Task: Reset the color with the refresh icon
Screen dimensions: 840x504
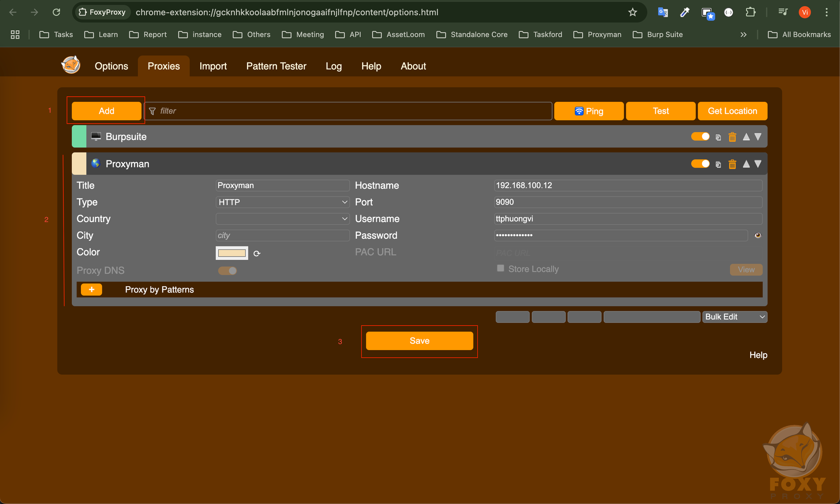Action: pos(257,254)
